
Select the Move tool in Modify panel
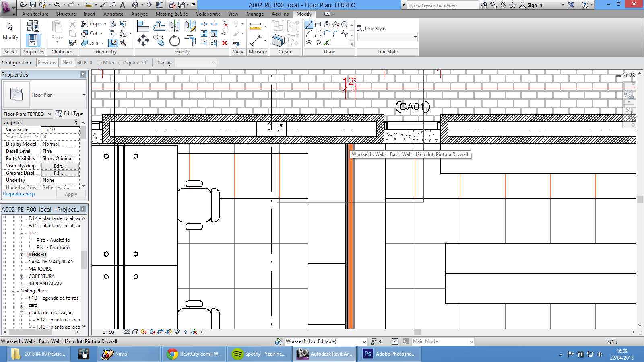click(x=143, y=40)
